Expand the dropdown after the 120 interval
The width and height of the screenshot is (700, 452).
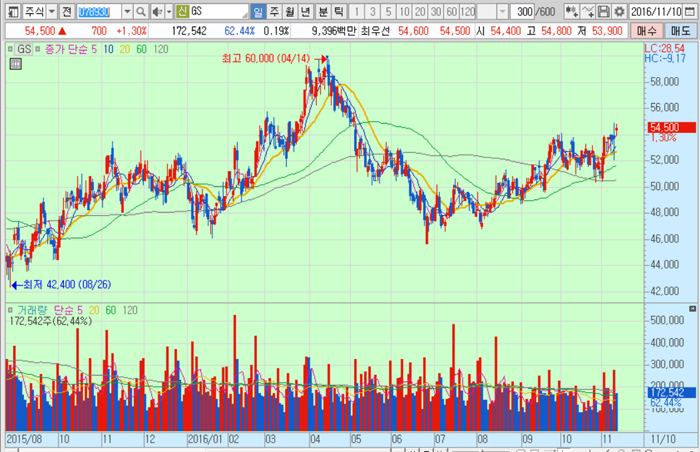(483, 11)
